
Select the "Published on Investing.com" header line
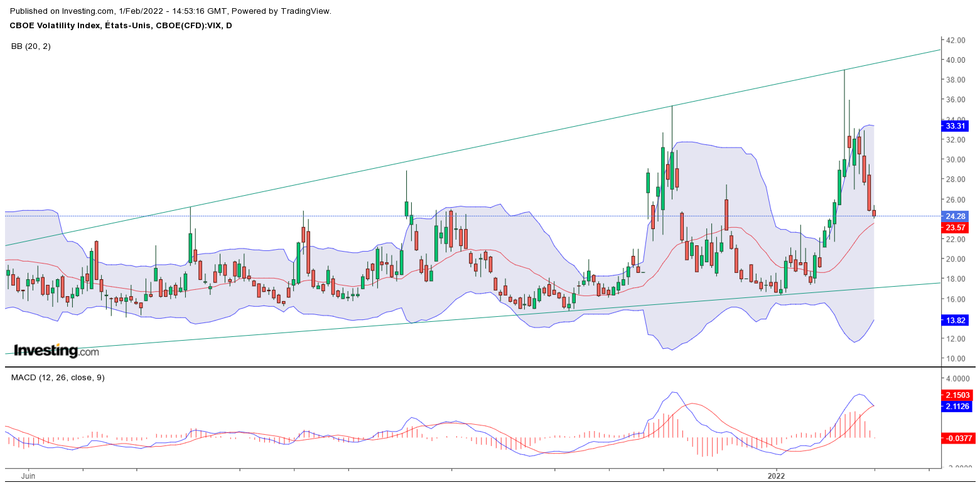[x=171, y=11]
